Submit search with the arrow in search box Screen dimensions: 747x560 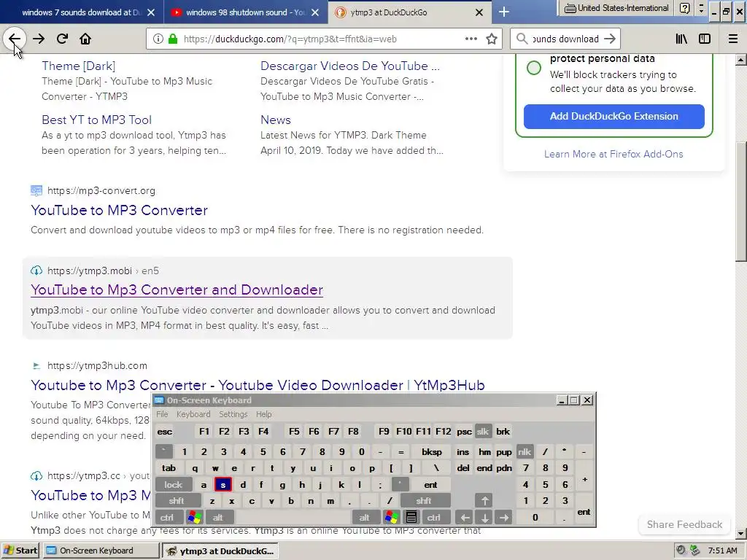tap(609, 39)
